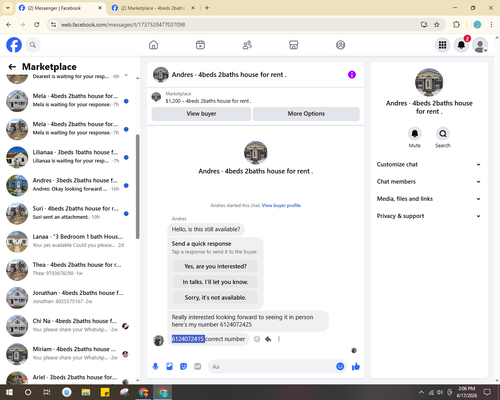Reply to the correct number message
This screenshot has height=400, width=500.
tap(268, 339)
